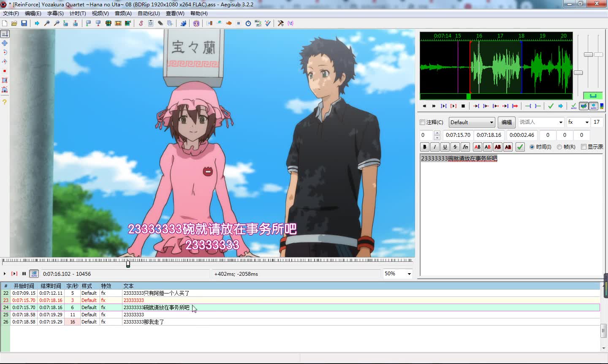Click the Jump To blue arrow icon

click(x=37, y=23)
